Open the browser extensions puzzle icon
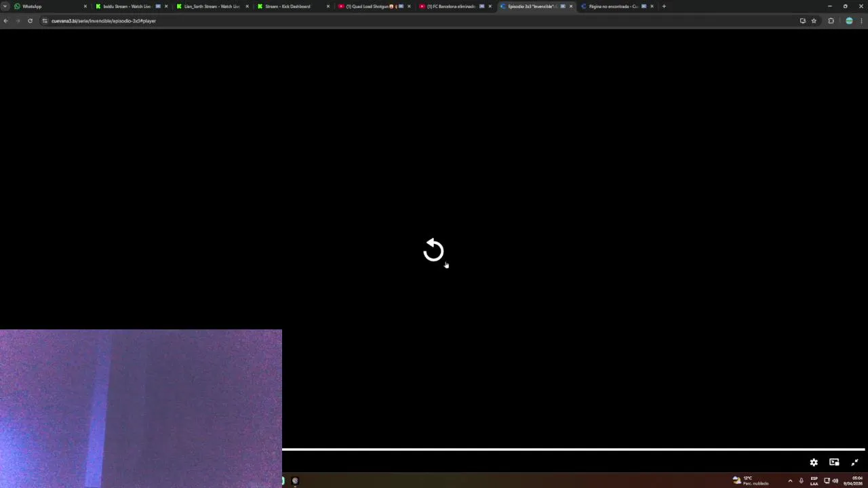Viewport: 868px width, 488px height. [831, 20]
